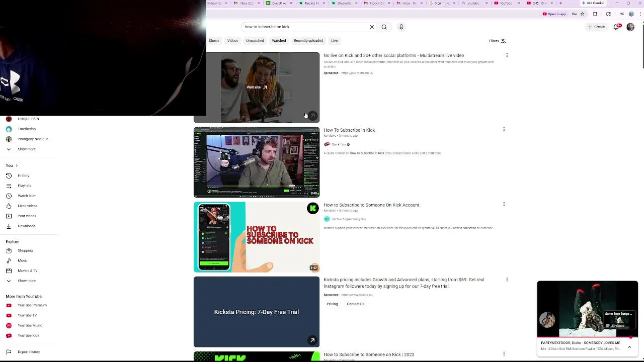
Task: Open 'How to Subscribe to Someone On Kick Account' title
Action: point(371,205)
